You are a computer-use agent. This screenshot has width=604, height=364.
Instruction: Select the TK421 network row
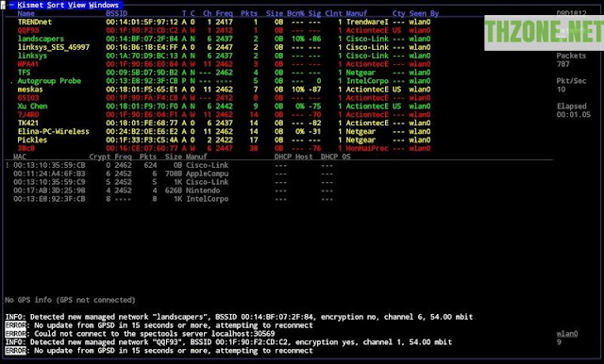point(225,124)
